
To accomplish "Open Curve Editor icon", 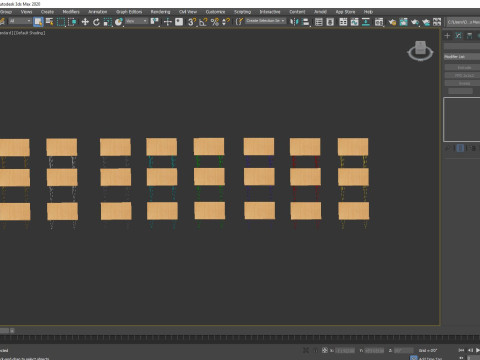I will 354,22.
